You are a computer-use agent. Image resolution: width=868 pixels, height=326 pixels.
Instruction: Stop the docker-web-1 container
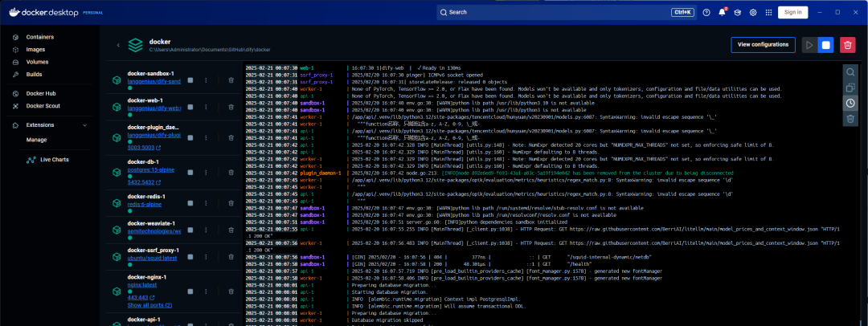pyautogui.click(x=190, y=107)
